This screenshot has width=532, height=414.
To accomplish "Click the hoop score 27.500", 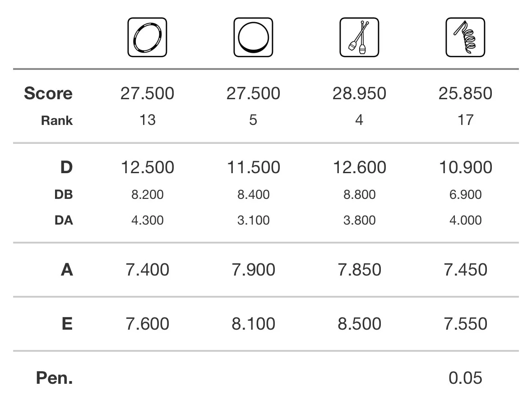I will click(147, 93).
